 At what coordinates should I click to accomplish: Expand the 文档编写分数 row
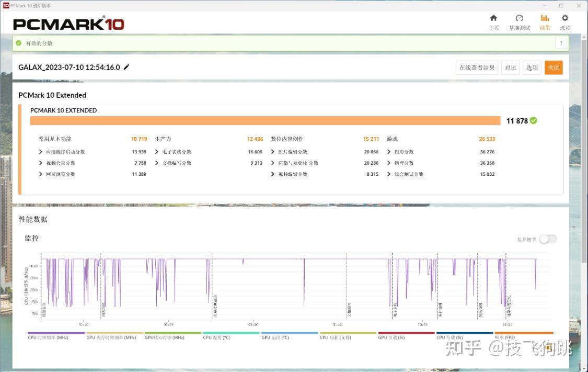[x=157, y=163]
